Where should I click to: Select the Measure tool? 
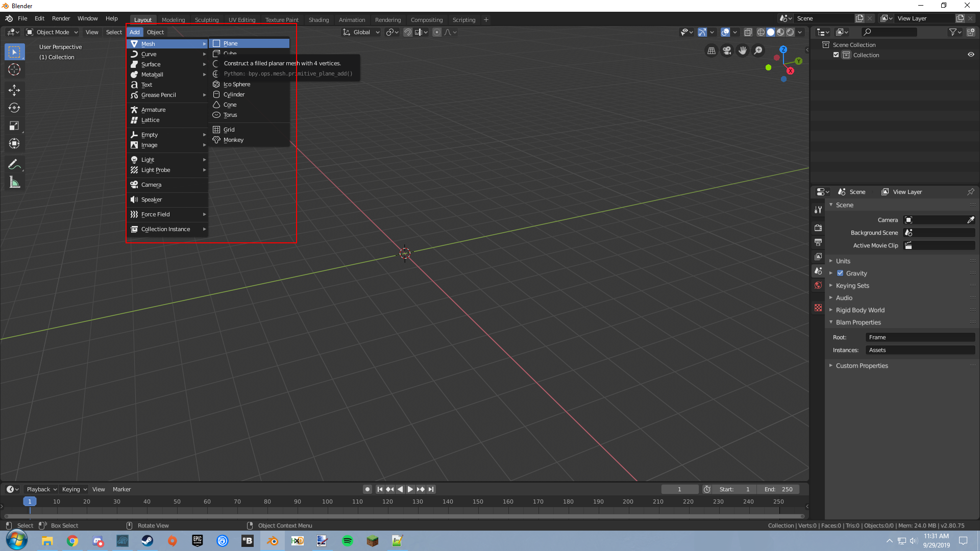pyautogui.click(x=14, y=183)
